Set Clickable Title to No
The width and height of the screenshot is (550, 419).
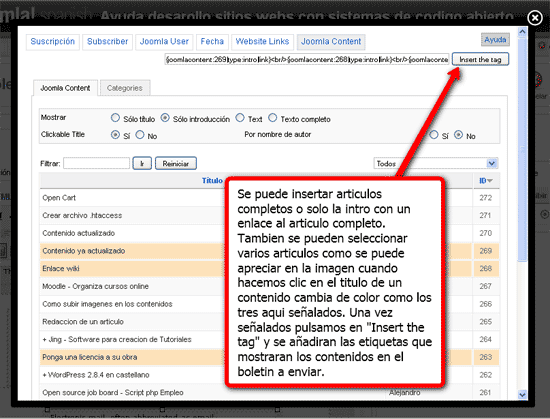[140, 135]
